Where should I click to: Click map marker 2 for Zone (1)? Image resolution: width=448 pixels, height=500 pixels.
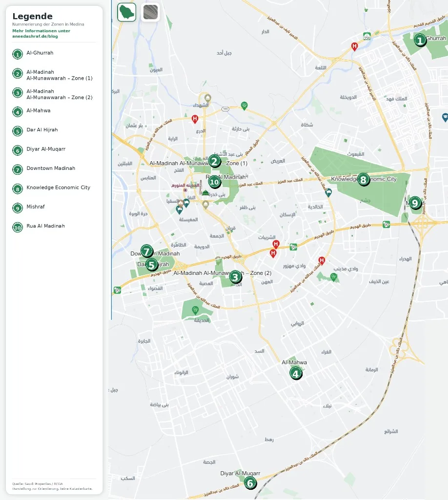tap(214, 161)
